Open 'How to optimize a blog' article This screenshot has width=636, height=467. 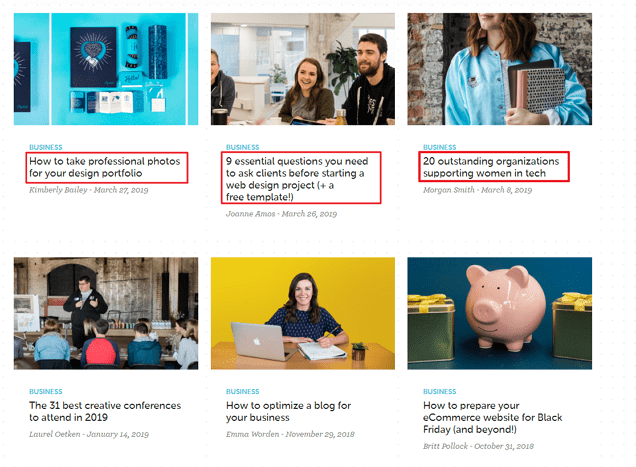click(288, 411)
